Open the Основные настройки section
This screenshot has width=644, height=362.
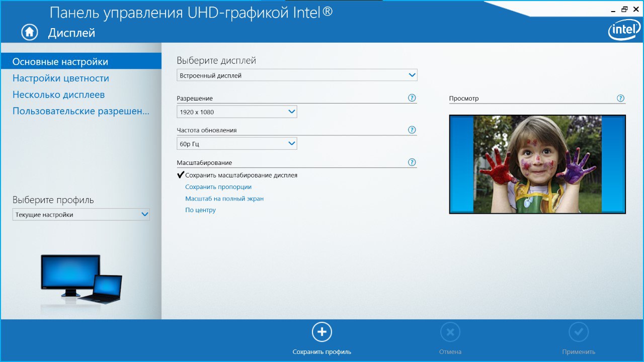81,61
